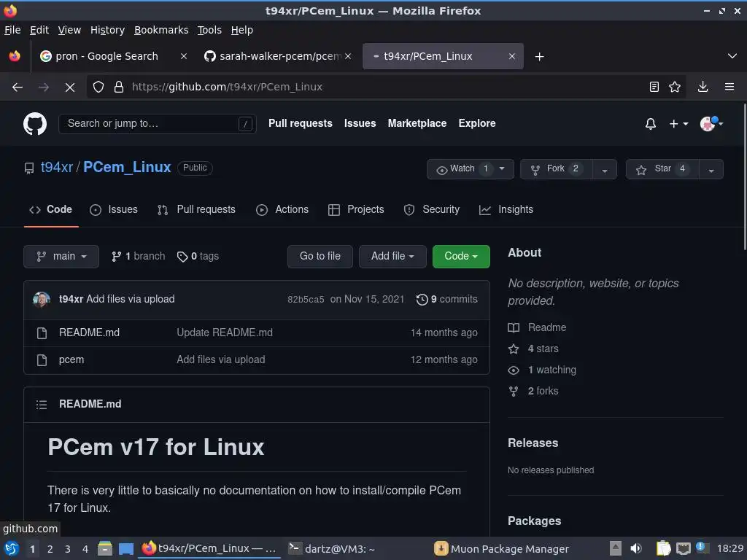
Task: Open the green Code dropdown
Action: (461, 257)
